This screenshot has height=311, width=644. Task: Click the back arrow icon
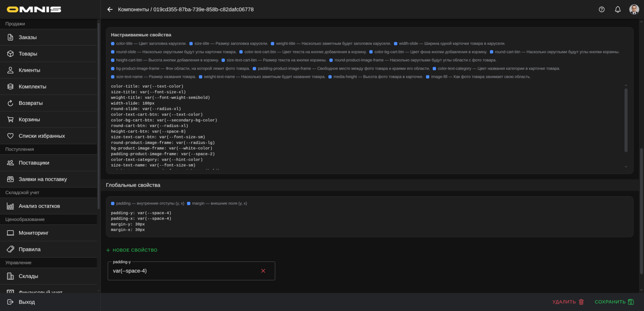click(110, 9)
